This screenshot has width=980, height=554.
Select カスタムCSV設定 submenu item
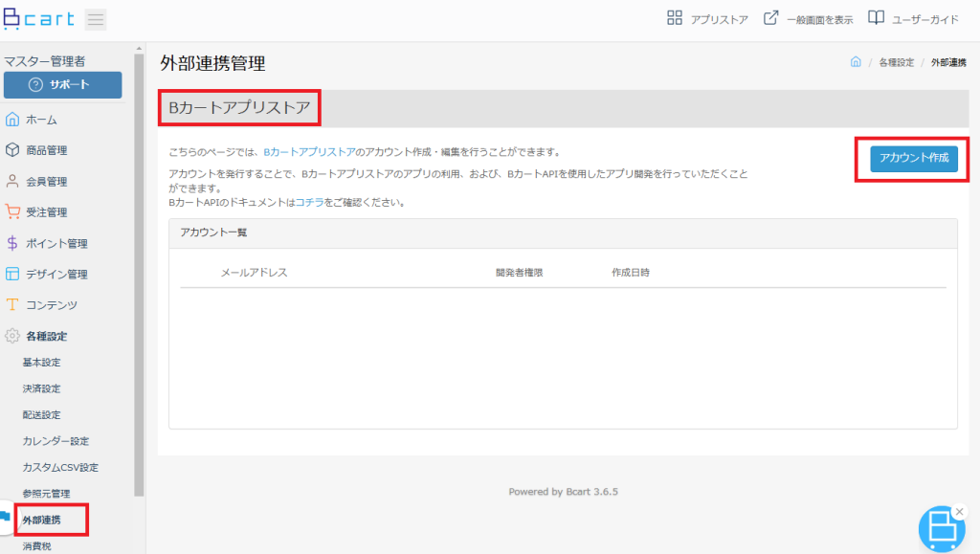(x=60, y=467)
